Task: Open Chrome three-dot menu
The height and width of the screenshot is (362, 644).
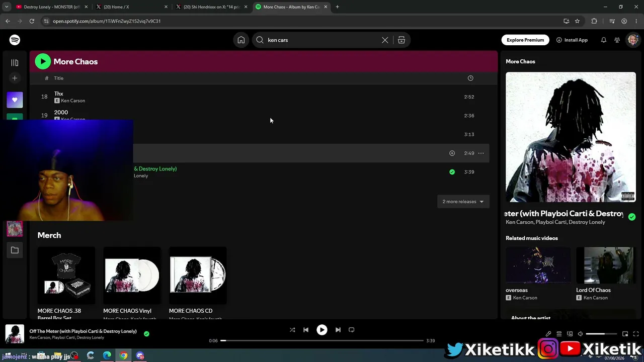Action: coord(636,21)
